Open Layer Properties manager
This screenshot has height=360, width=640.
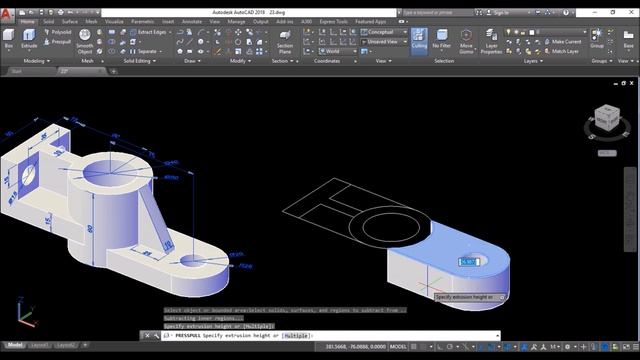[x=491, y=41]
